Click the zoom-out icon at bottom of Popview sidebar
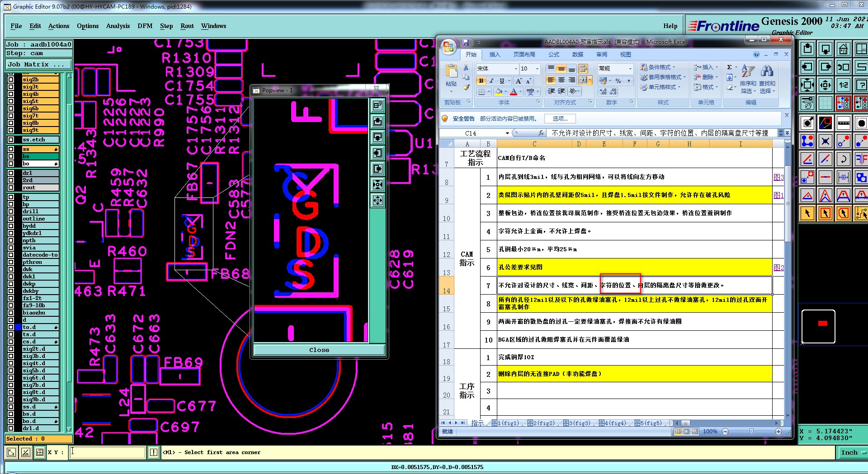The height and width of the screenshot is (474, 868). click(377, 200)
